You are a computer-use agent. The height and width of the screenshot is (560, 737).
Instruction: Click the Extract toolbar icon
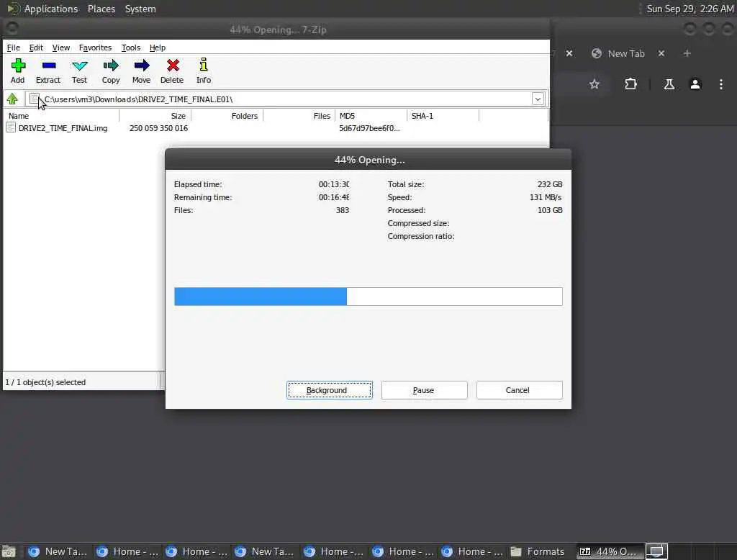coord(48,71)
